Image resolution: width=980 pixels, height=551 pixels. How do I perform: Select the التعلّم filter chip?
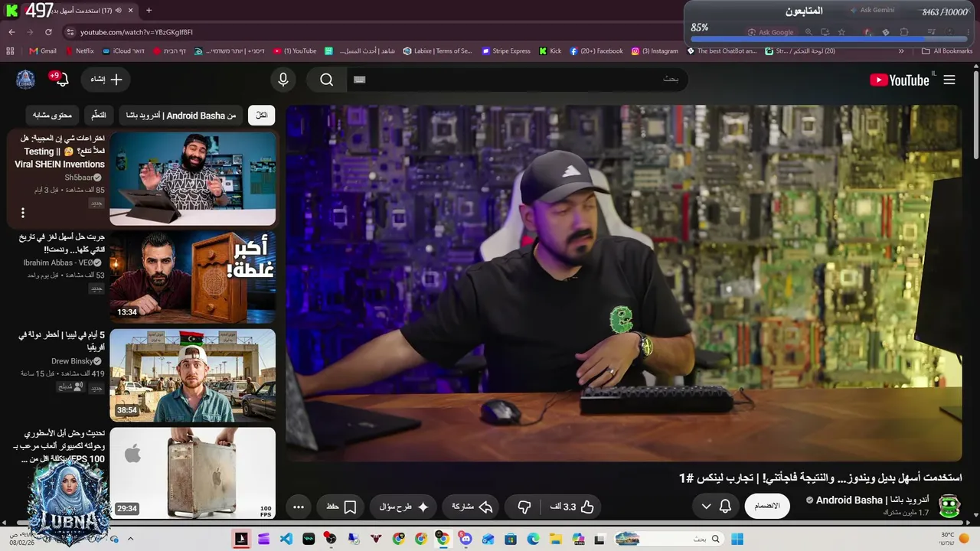[99, 116]
